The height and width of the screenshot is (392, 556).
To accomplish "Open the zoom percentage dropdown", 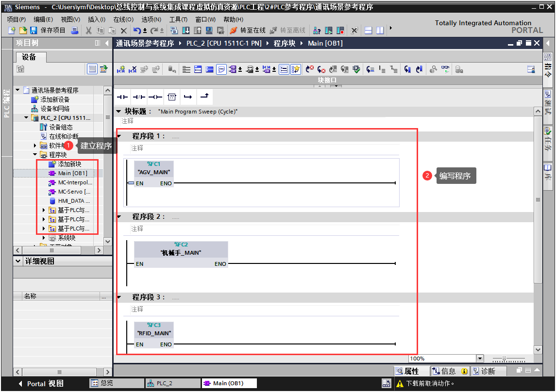I will click(x=480, y=359).
